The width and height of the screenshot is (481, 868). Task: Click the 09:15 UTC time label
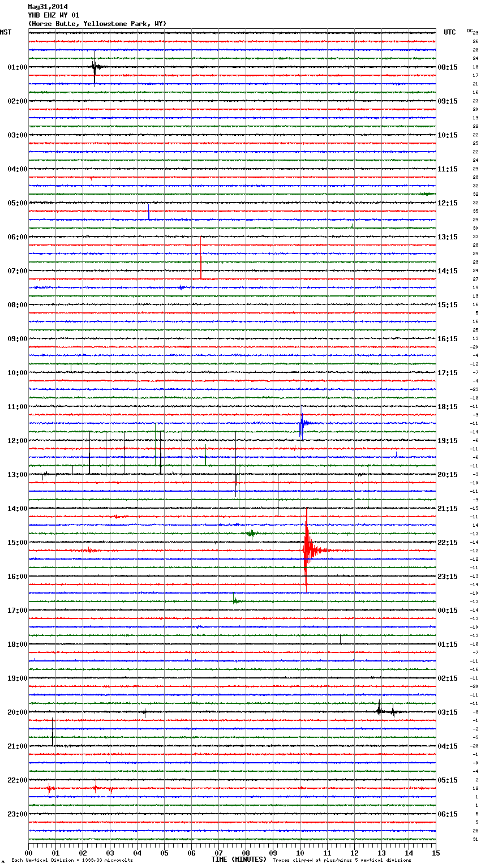[x=448, y=101]
